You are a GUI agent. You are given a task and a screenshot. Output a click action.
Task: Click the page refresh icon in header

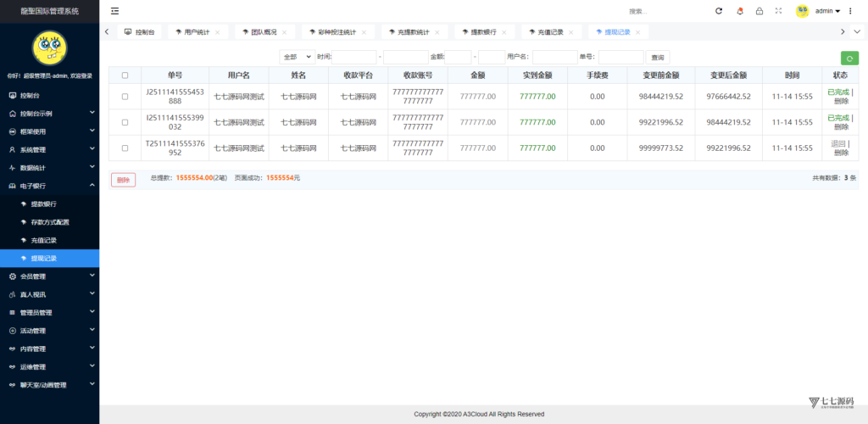click(719, 11)
